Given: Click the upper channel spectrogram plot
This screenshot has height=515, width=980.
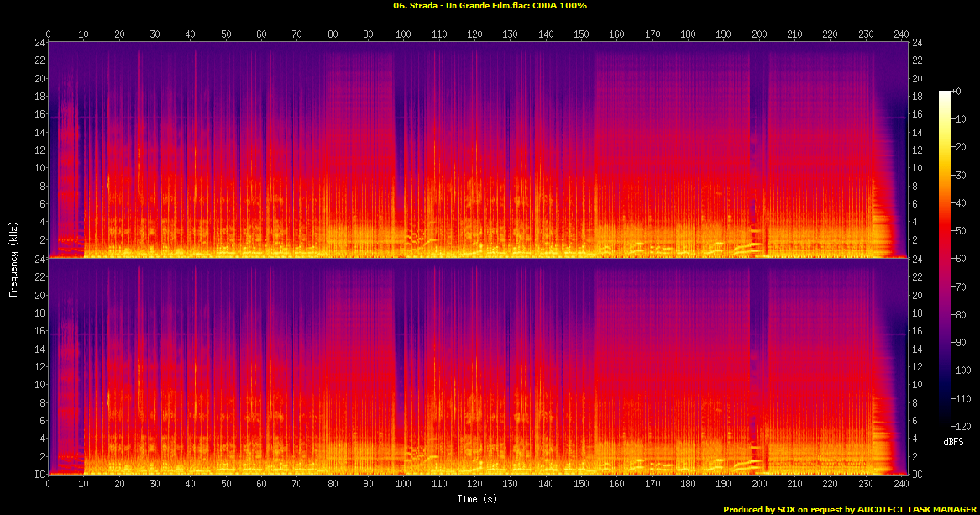Looking at the screenshot, I should coord(478,150).
